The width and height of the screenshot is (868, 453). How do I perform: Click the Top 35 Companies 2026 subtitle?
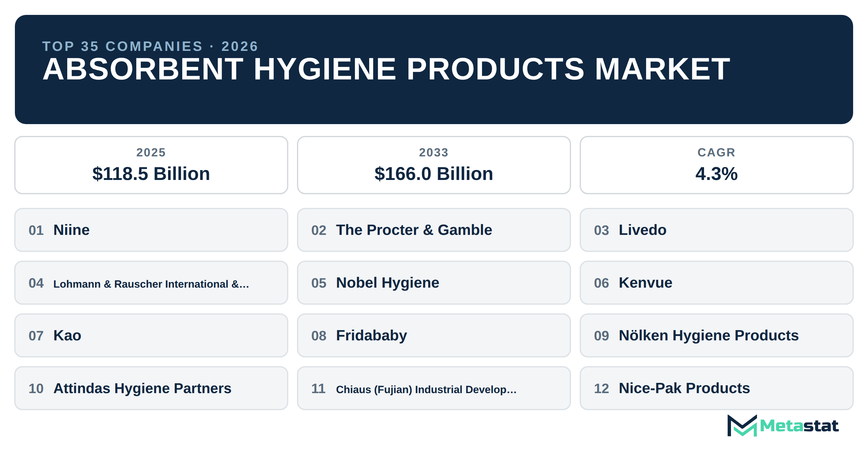tap(150, 46)
